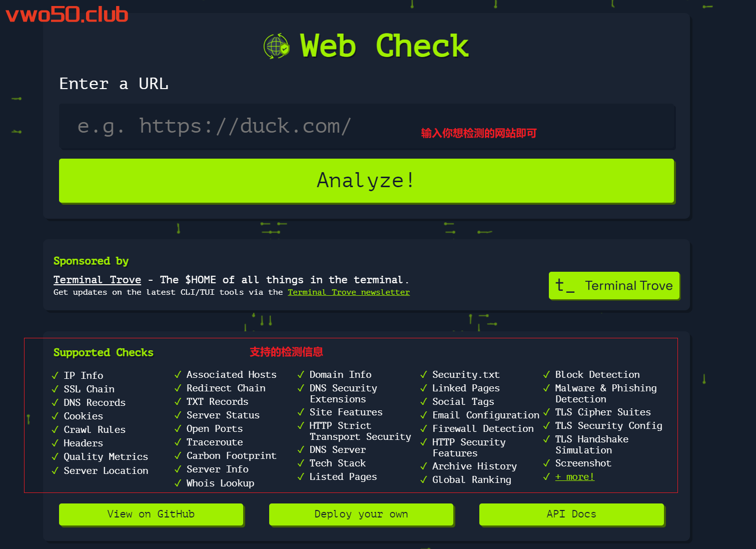
Task: Click the Terminal Trove sponsor banner button
Action: pos(614,286)
